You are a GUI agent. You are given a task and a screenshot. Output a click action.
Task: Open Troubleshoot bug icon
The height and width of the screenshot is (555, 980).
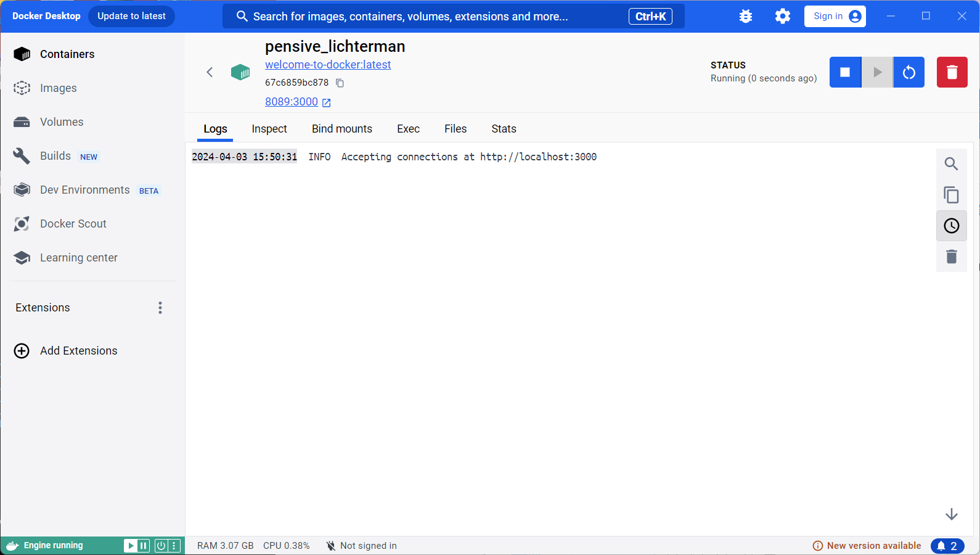click(746, 17)
